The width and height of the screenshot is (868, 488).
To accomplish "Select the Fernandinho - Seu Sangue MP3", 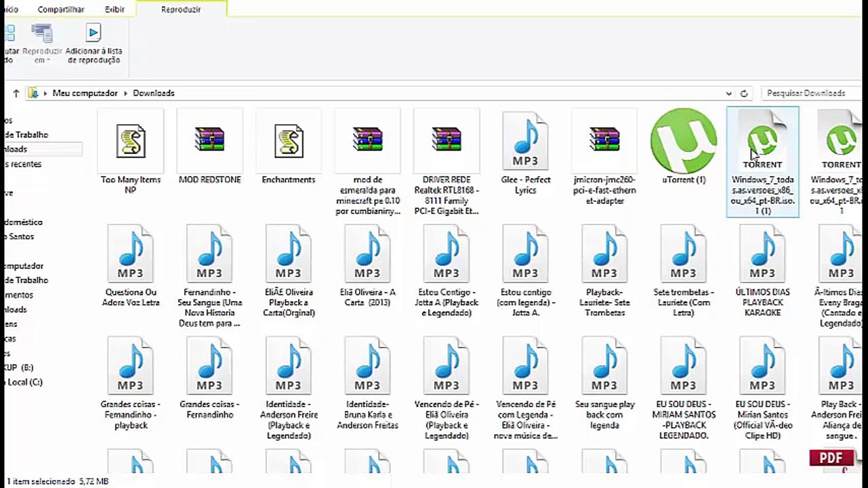I will point(209,253).
